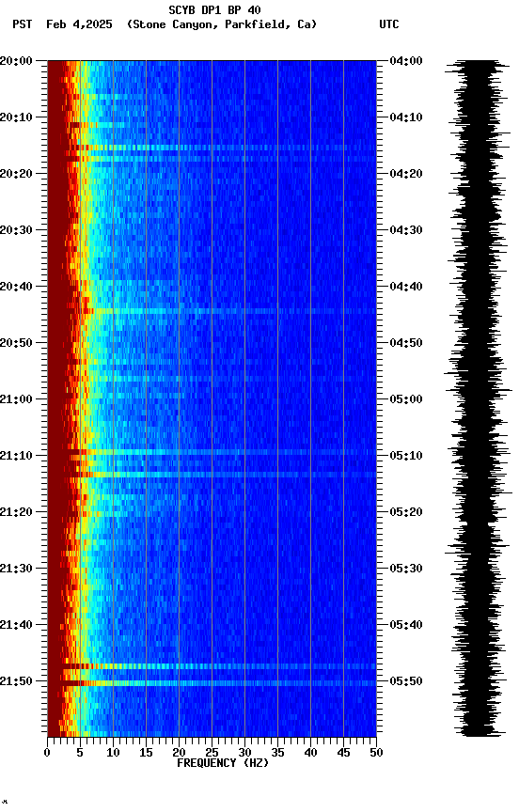This screenshot has width=519, height=812.
Task: Click the UTC time label 04:00
Action: (x=406, y=61)
